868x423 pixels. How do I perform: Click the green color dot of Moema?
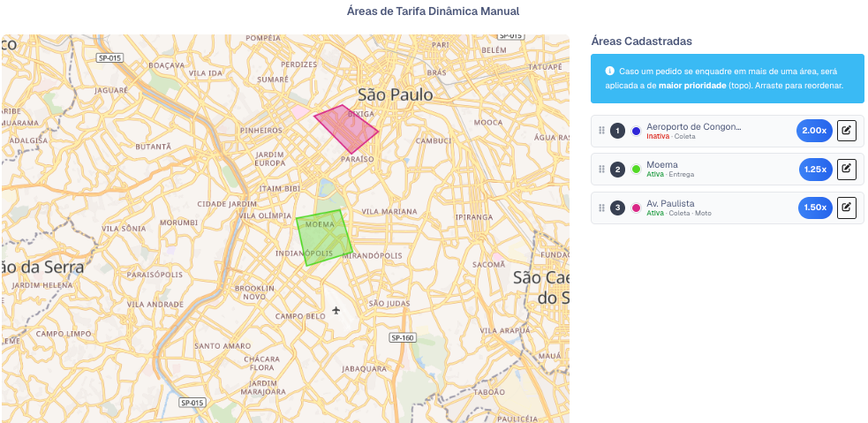click(636, 170)
